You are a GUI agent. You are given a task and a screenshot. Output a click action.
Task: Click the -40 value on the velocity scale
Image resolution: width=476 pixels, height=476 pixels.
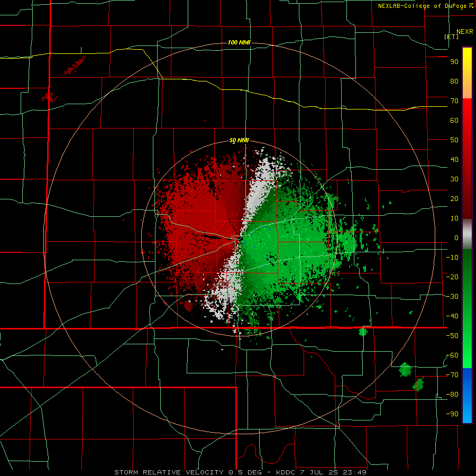452,316
